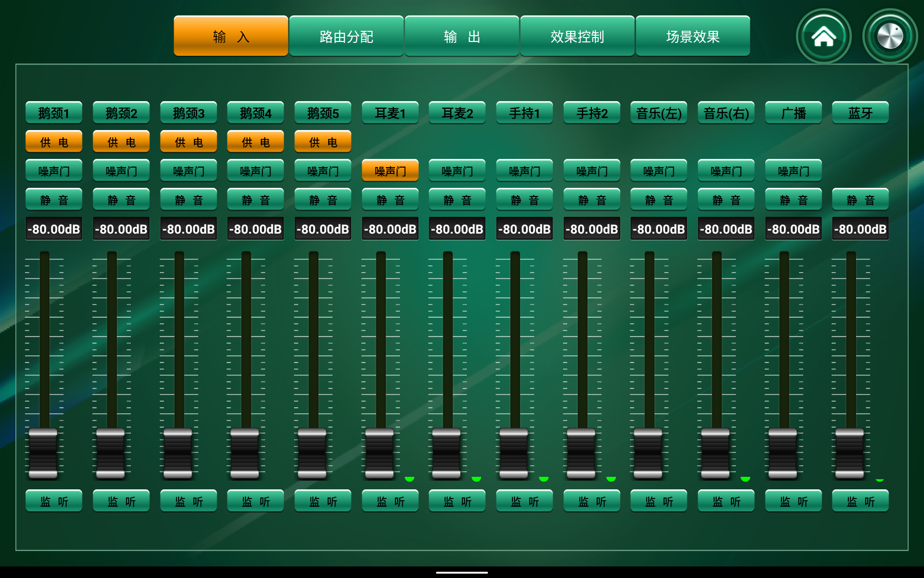
Task: Select the 输 出 tab
Action: click(462, 36)
